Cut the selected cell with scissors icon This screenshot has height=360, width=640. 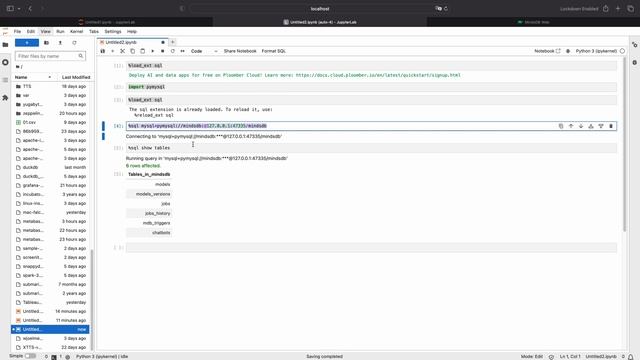click(x=122, y=51)
